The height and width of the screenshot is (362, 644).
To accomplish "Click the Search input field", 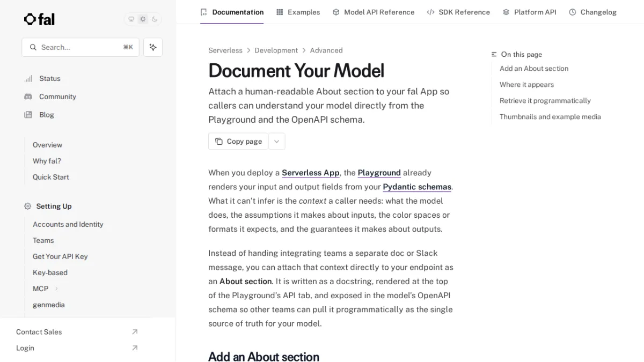I will point(80,47).
